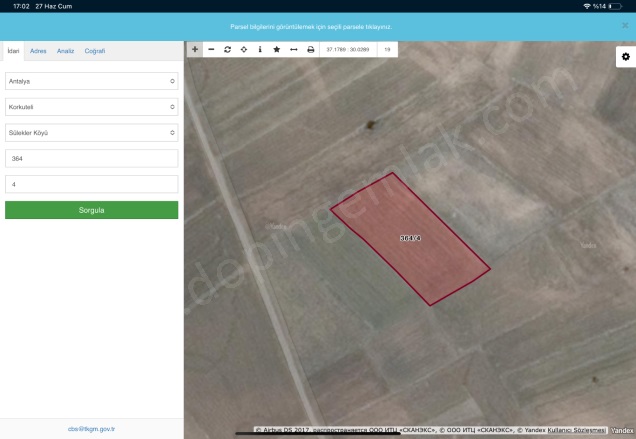Zoom out with the minus icon

click(211, 49)
